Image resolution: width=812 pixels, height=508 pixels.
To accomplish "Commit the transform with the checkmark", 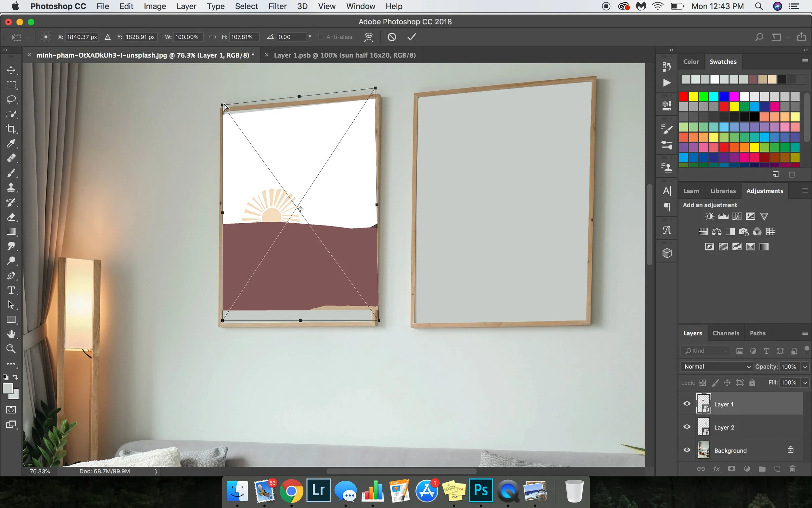I will 411,37.
